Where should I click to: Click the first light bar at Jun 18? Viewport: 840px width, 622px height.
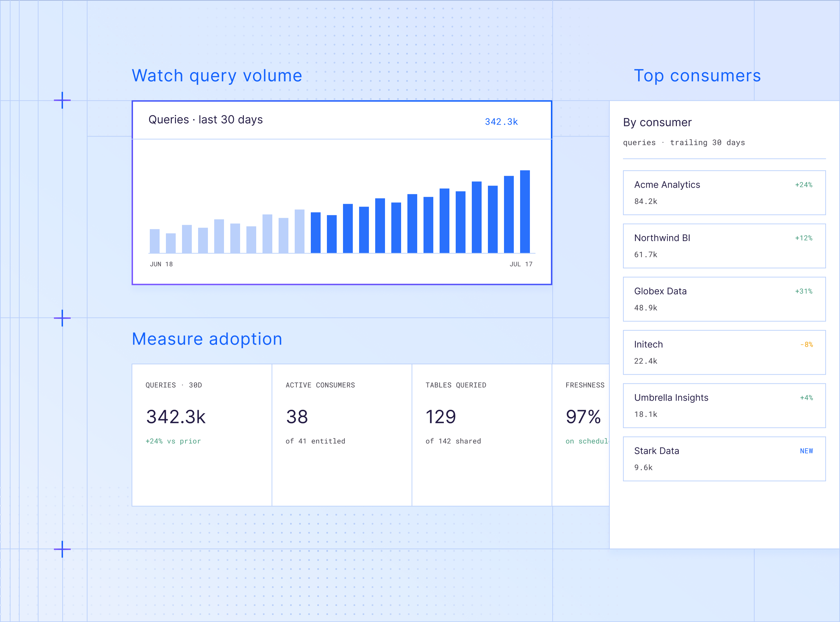155,241
